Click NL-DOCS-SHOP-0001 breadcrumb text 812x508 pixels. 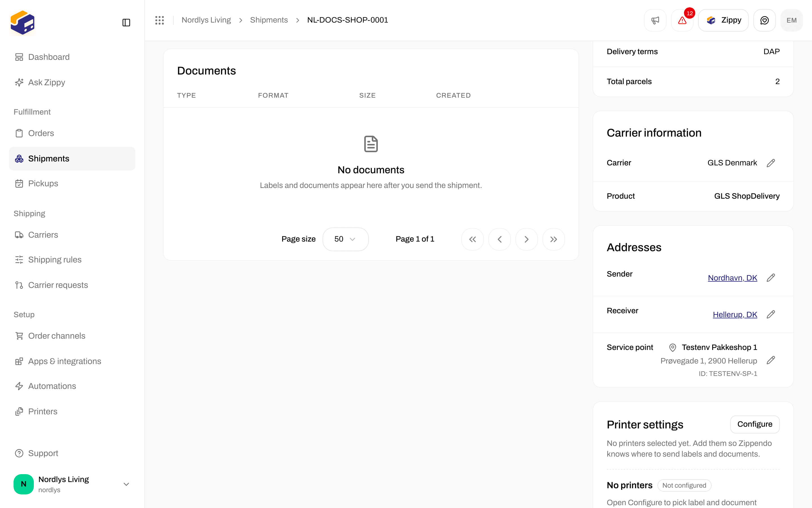coord(348,20)
